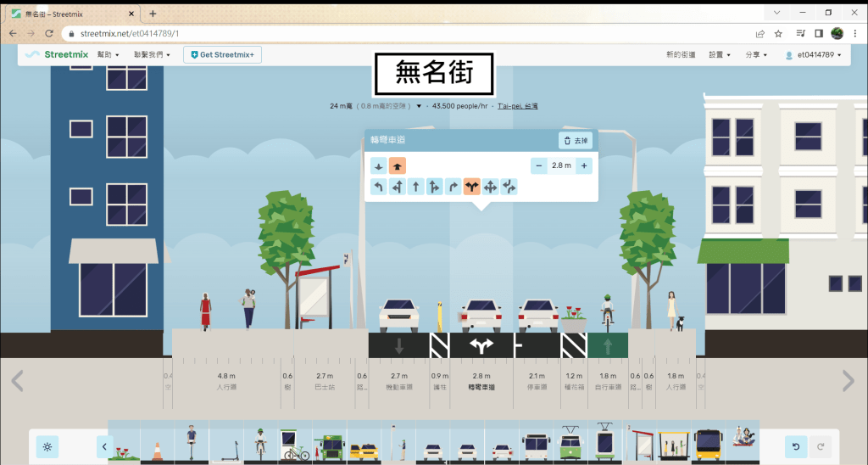This screenshot has height=465, width=868.
Task: Choose the left and straight arrow orientation
Action: click(x=398, y=187)
